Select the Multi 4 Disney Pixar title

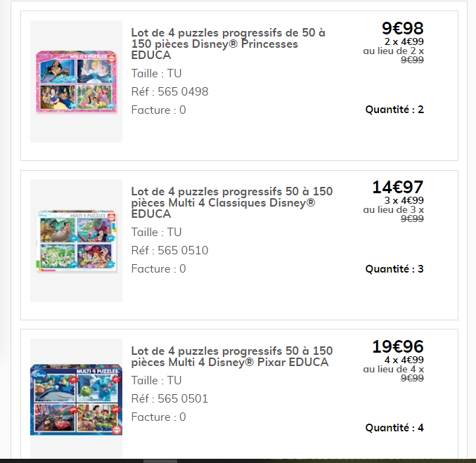pos(231,356)
